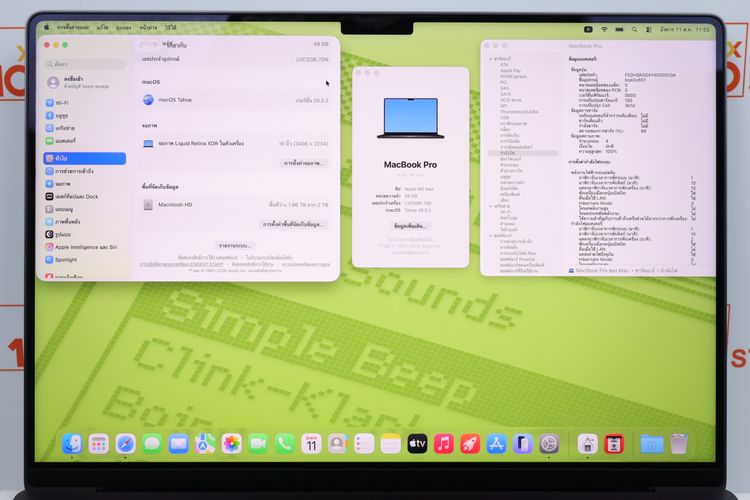Viewport: 750px width, 500px height.
Task: Select the highlighted General sidebar item
Action: pos(85,158)
